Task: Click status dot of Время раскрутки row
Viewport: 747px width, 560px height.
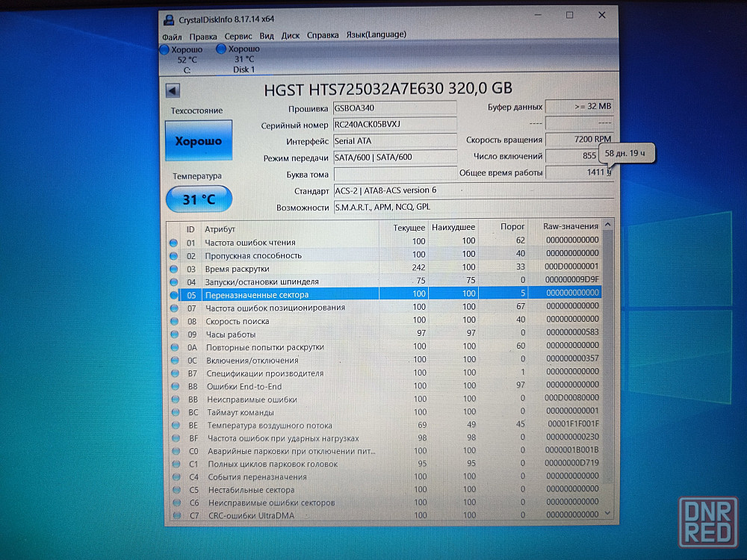Action: [x=174, y=269]
